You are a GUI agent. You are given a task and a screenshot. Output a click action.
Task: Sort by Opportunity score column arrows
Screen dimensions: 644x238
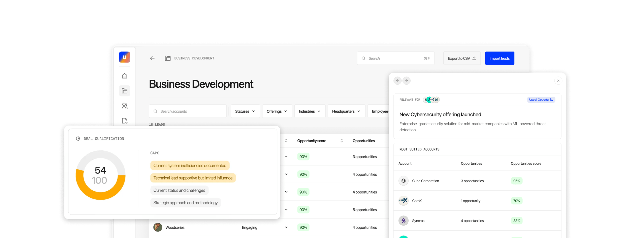342,141
